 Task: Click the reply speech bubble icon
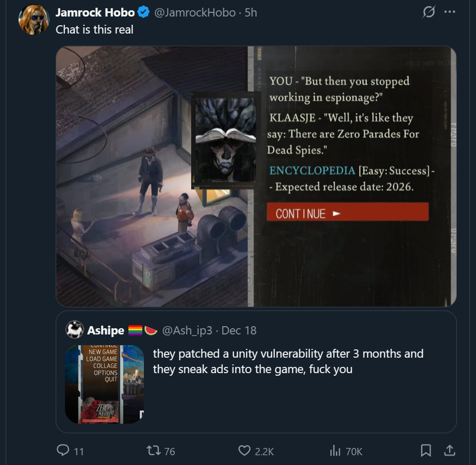click(x=63, y=451)
